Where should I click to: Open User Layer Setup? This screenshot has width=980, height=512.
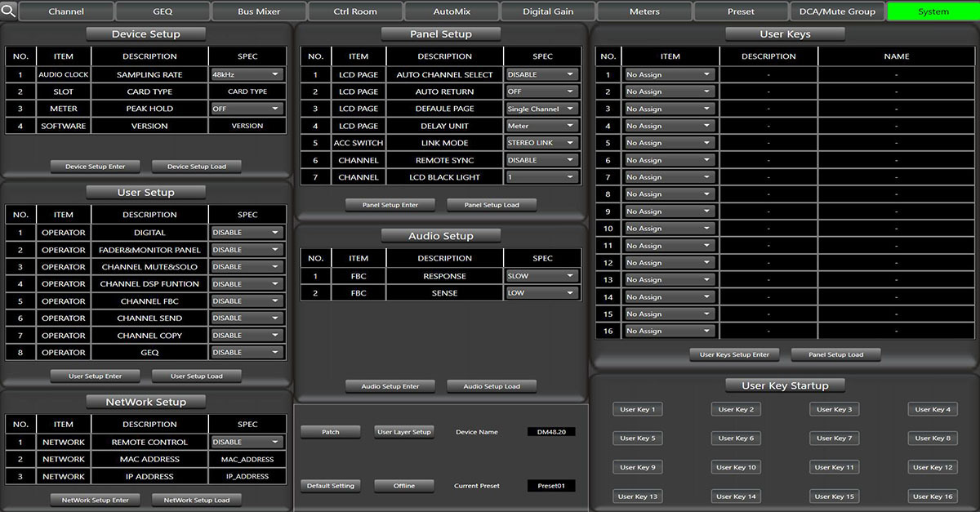click(x=403, y=432)
